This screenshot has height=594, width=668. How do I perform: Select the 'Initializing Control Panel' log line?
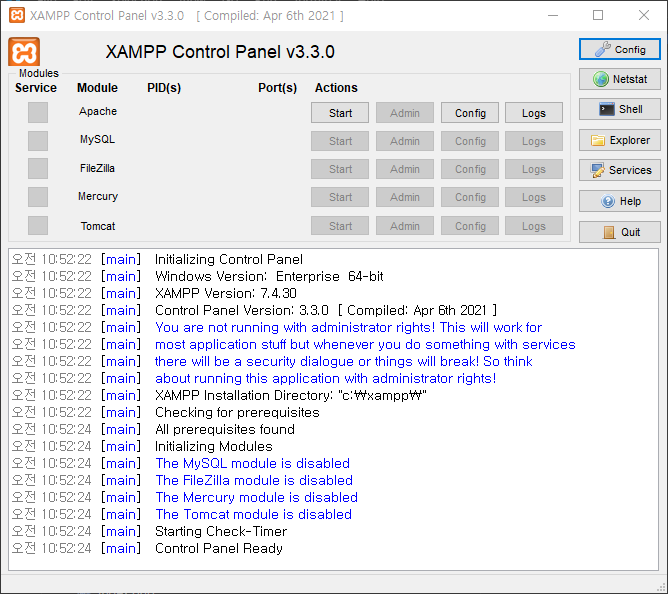[x=229, y=260]
